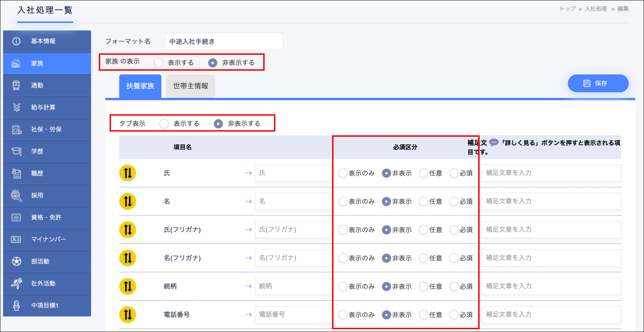Click the train icon for 通勤
This screenshot has height=332, width=644.
(x=16, y=85)
